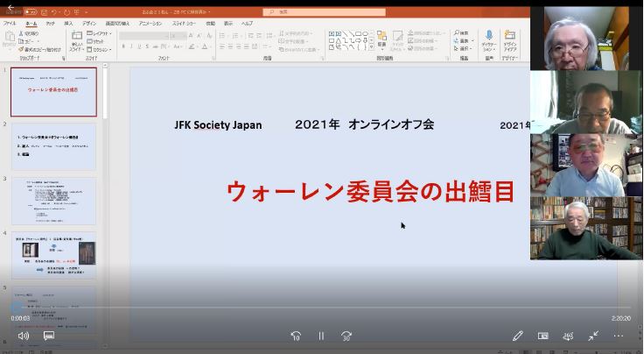Image resolution: width=644 pixels, height=354 pixels.
Task: Click the Save icon in PowerPoint title bar
Action: click(x=44, y=12)
